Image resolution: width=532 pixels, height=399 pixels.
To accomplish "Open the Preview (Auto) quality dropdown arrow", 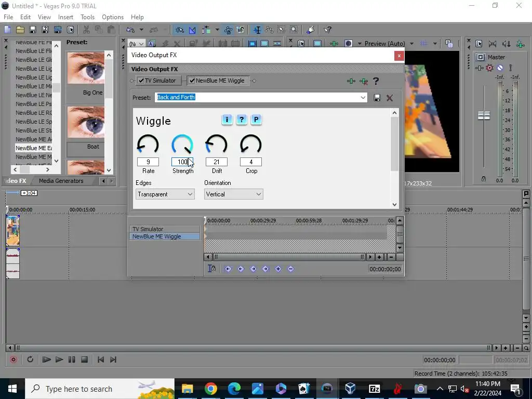I will pos(411,44).
